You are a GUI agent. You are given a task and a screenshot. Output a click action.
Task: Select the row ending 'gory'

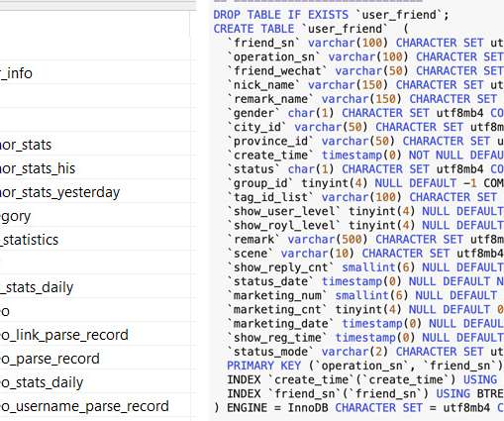click(95, 216)
